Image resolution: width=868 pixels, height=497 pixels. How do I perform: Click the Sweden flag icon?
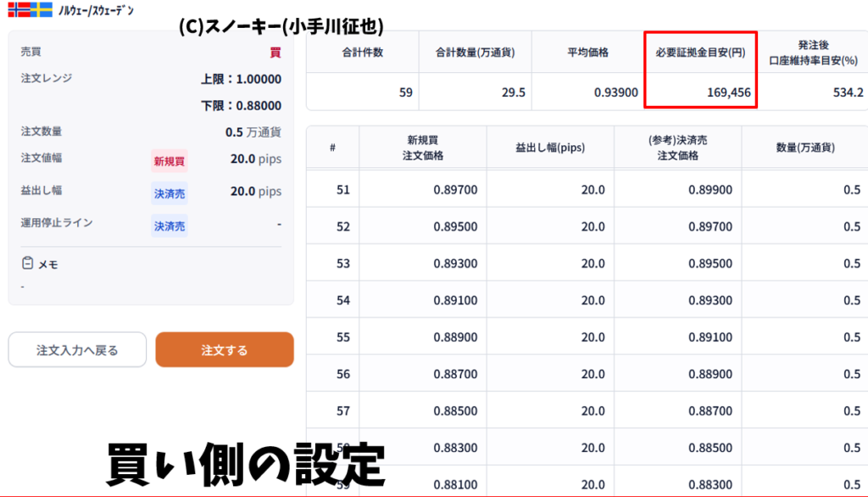point(42,10)
